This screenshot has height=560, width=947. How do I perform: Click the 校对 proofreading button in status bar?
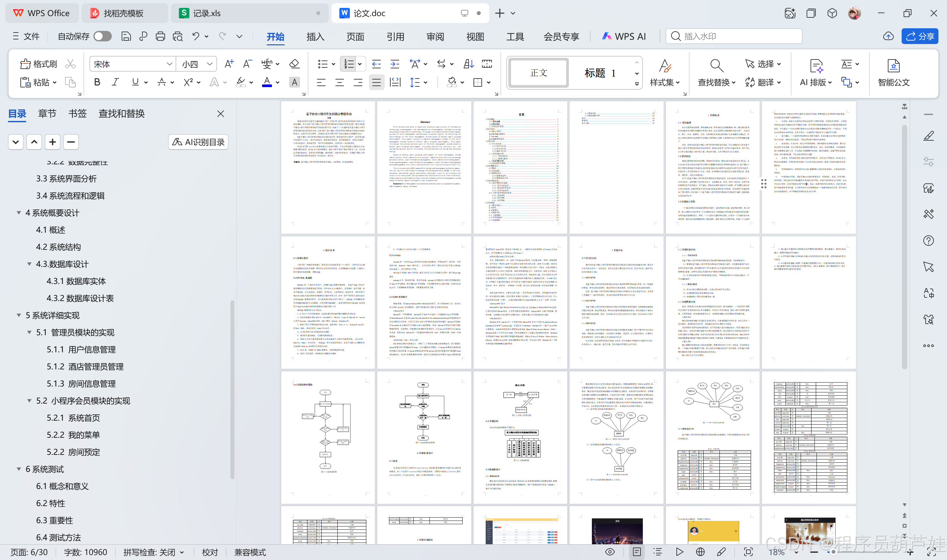[x=210, y=552]
